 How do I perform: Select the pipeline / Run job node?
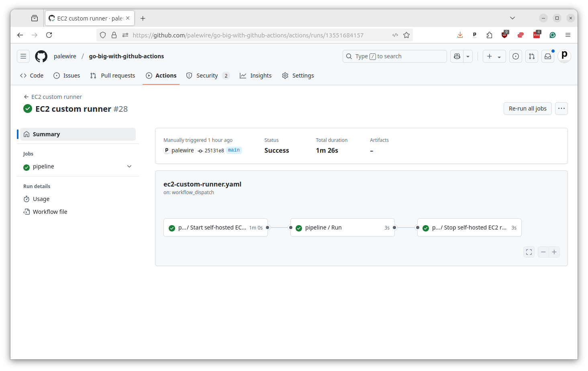tap(342, 227)
